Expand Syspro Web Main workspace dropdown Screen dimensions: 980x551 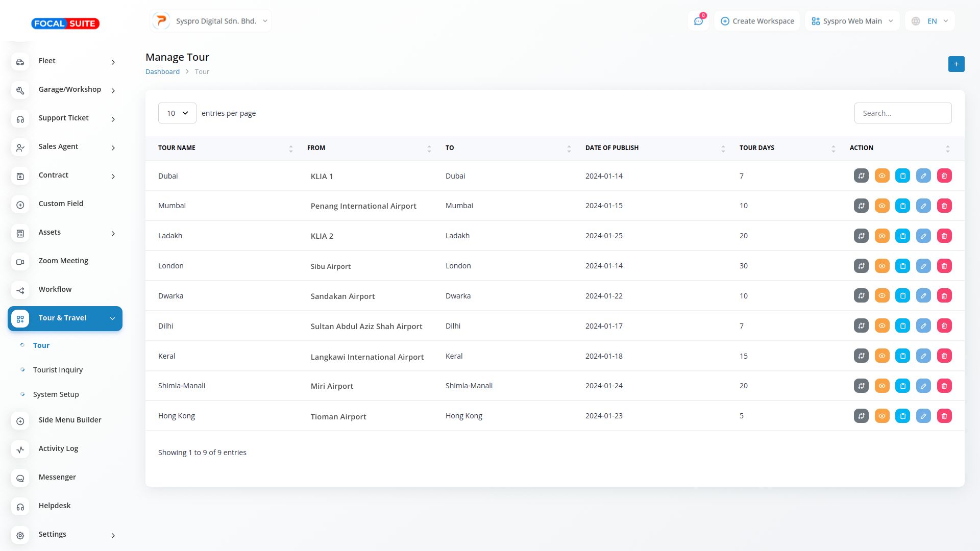852,21
